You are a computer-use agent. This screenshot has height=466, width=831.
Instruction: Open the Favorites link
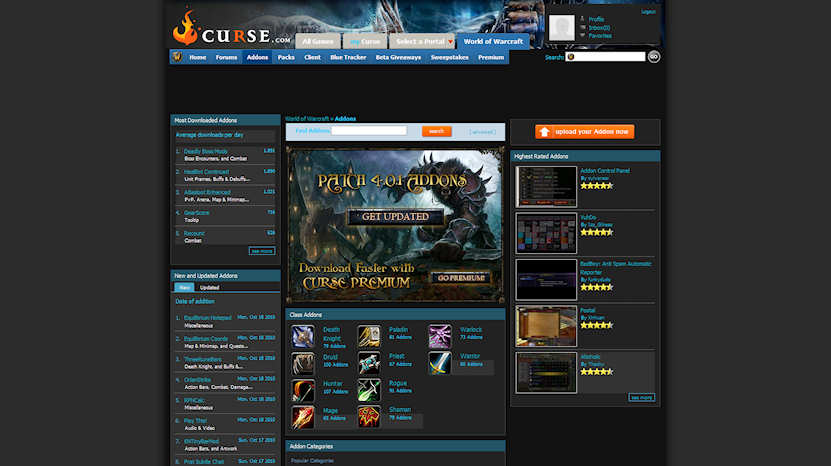600,36
